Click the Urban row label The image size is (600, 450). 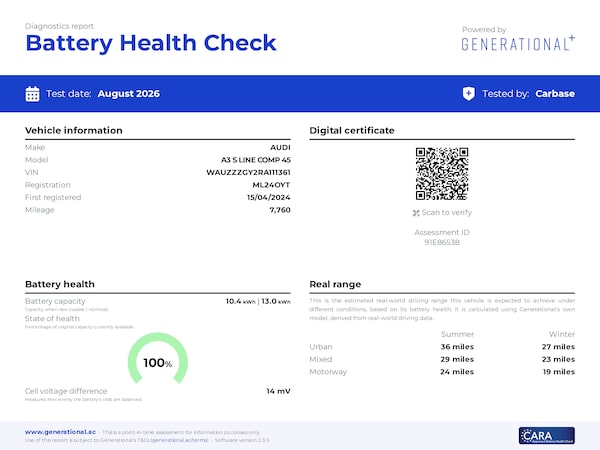click(x=321, y=347)
